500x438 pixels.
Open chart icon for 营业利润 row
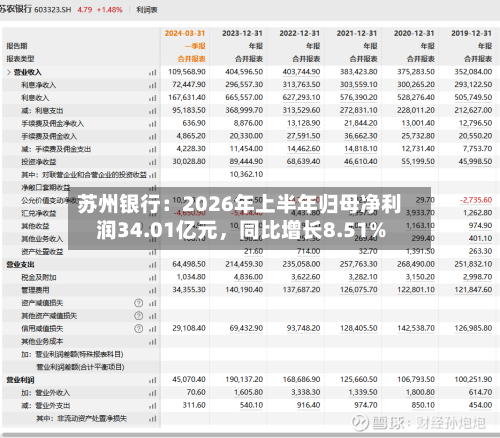(152, 380)
